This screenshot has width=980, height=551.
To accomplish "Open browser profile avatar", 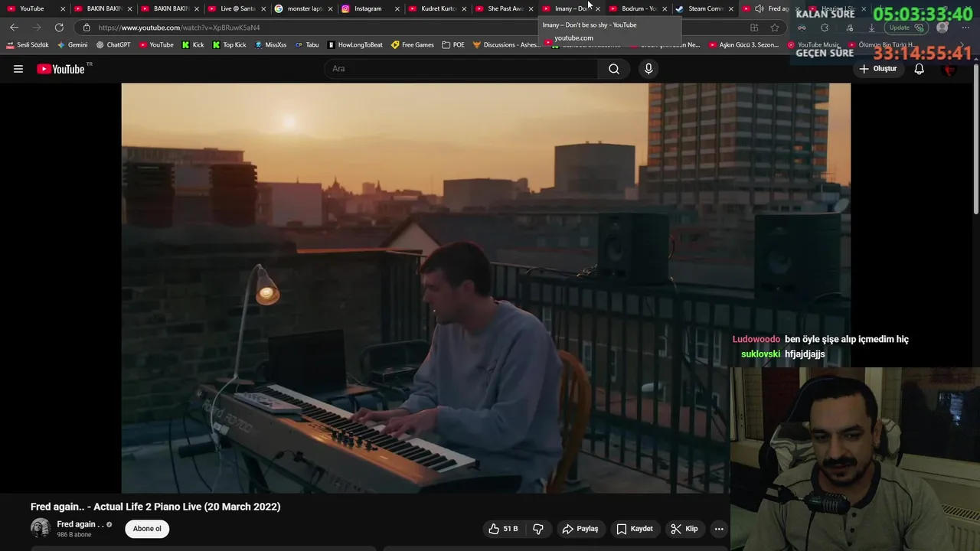I will tap(942, 28).
